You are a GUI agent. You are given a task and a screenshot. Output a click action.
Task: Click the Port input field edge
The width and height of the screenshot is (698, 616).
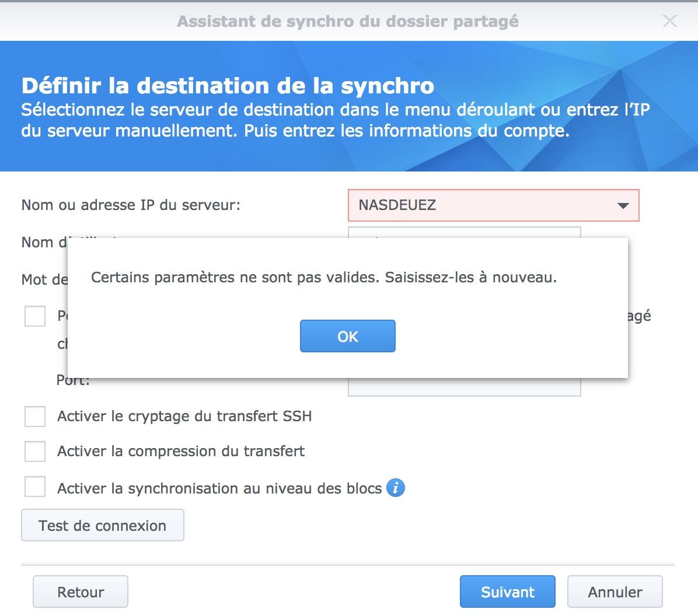click(x=464, y=388)
